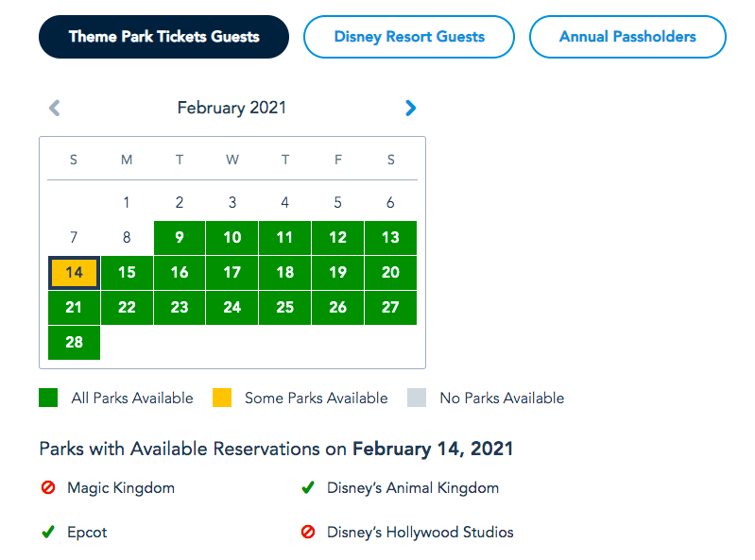Go to the previous month arrow

[x=54, y=109]
